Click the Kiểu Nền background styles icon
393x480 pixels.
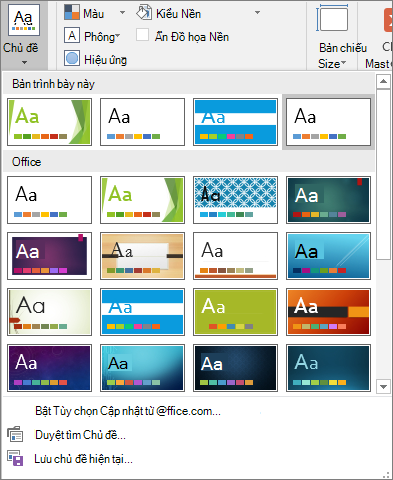click(x=144, y=13)
